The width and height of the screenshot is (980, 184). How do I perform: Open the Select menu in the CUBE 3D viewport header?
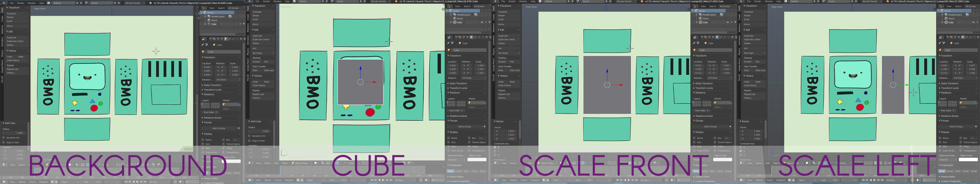click(267, 163)
